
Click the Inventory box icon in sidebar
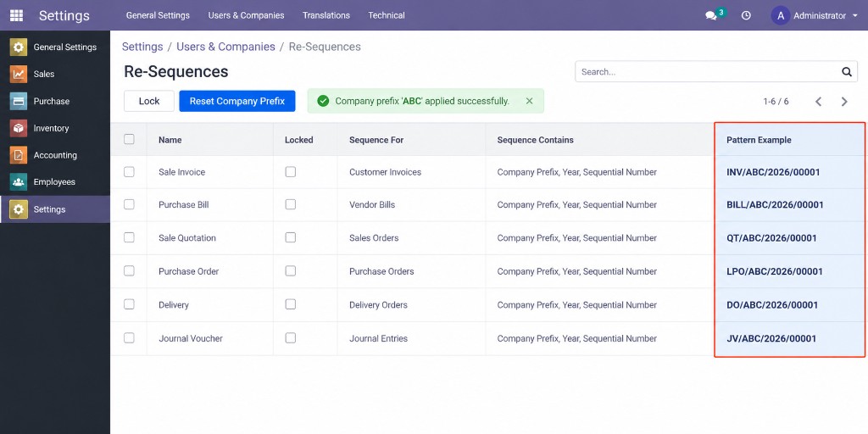click(x=19, y=128)
